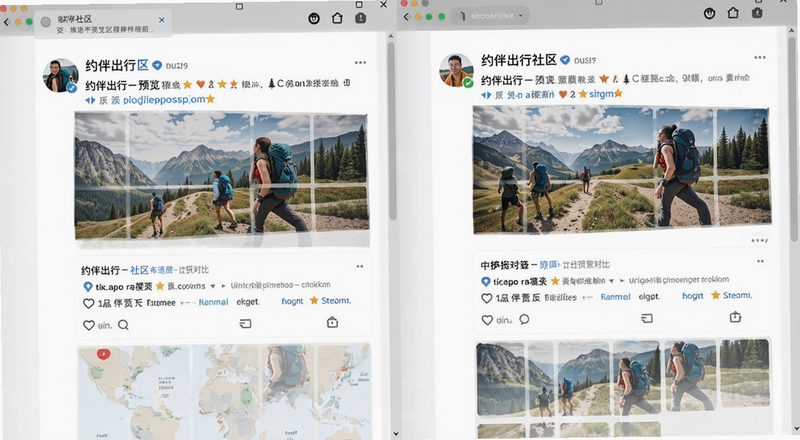Open more options on 中搭搭对签 card
Screen dimensions: 800x440
click(760, 261)
